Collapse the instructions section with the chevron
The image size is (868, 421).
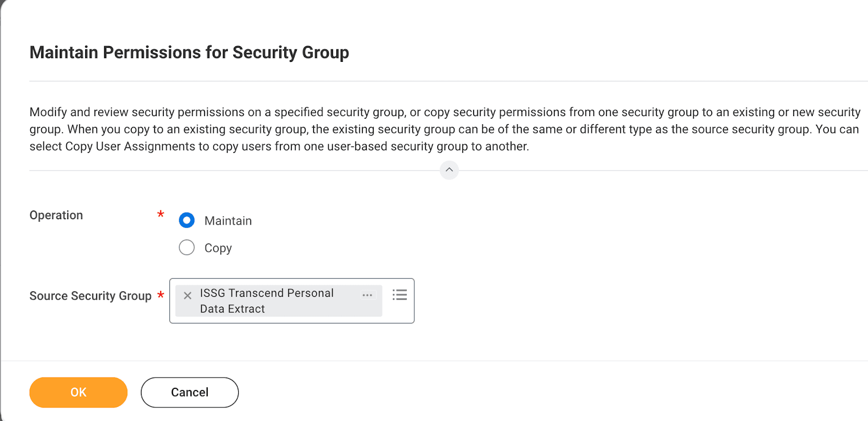coord(449,170)
